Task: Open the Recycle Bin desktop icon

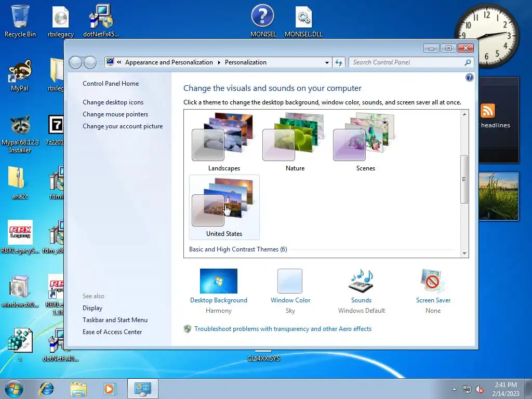Action: (x=20, y=21)
